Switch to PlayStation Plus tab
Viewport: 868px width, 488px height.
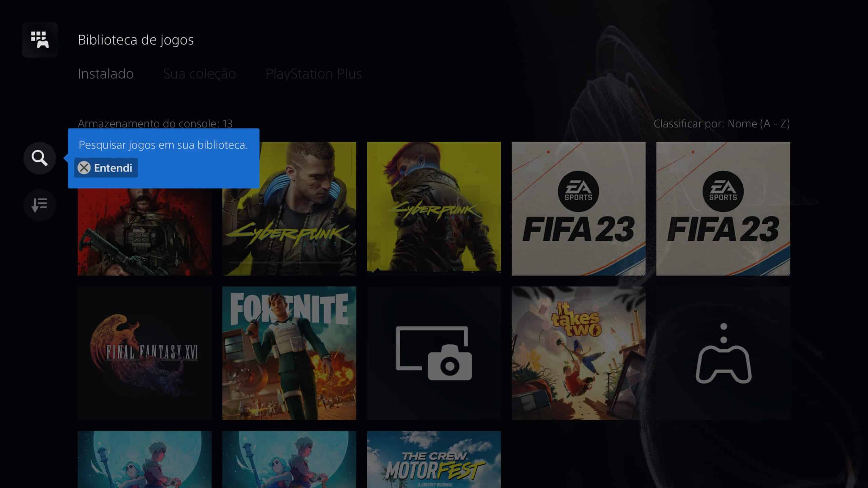313,73
